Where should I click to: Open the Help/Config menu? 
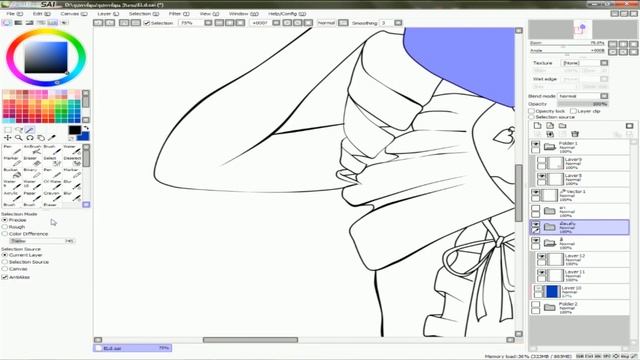[287, 13]
